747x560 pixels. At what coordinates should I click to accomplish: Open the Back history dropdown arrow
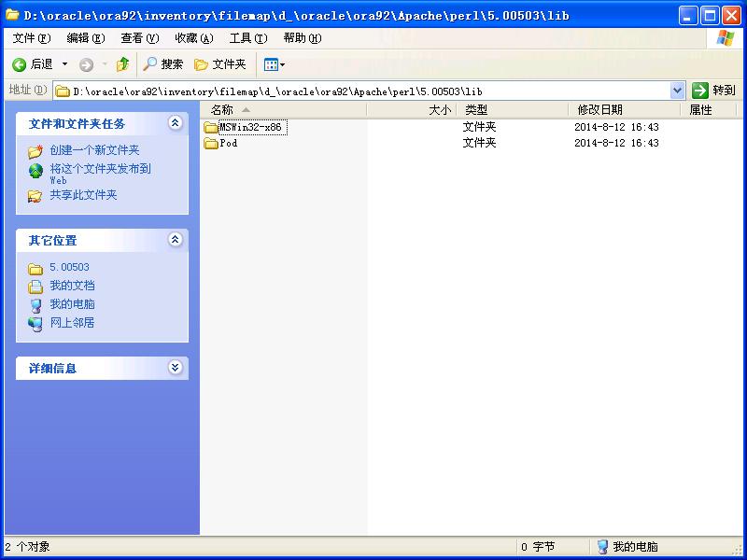(x=65, y=64)
